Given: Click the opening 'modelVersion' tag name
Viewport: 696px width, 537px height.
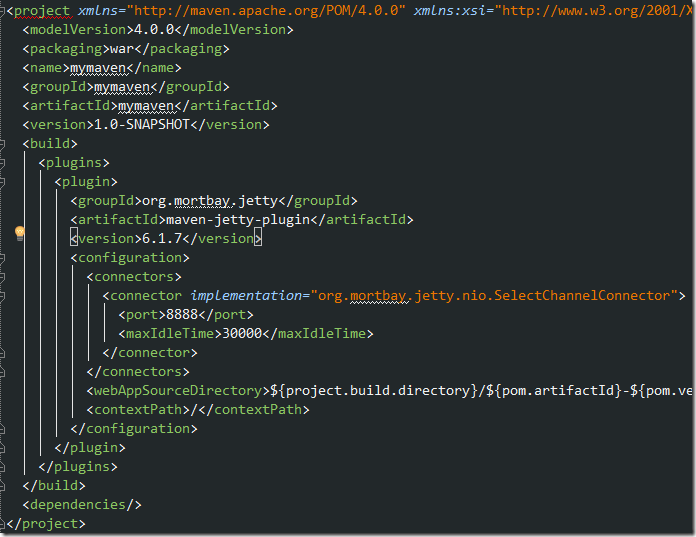Looking at the screenshot, I should pos(78,30).
